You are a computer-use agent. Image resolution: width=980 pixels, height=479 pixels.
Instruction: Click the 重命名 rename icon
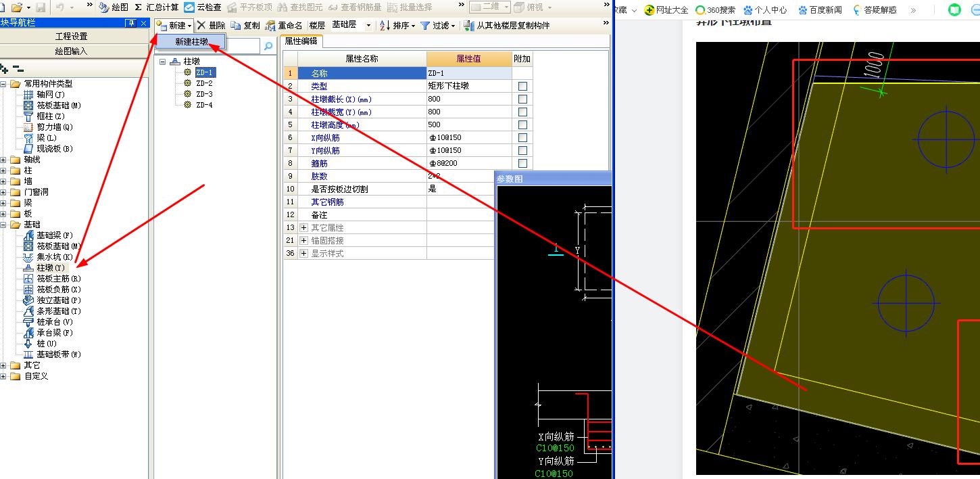270,26
